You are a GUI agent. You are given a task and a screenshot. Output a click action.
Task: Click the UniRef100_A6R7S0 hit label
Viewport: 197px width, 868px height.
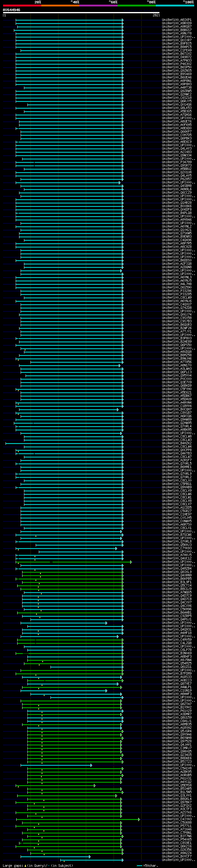177,524
